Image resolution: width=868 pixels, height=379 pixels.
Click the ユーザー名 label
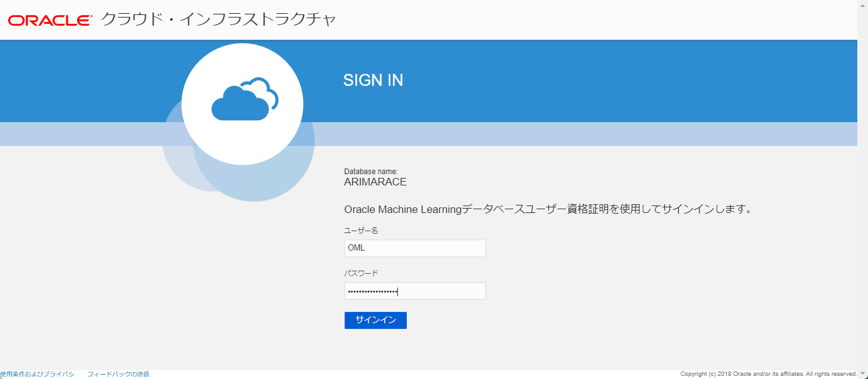(361, 231)
